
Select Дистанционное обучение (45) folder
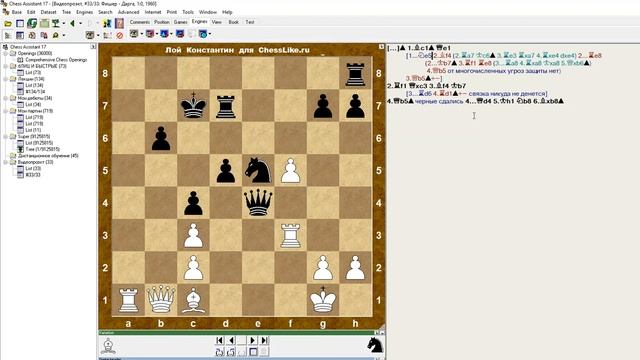tap(48, 156)
